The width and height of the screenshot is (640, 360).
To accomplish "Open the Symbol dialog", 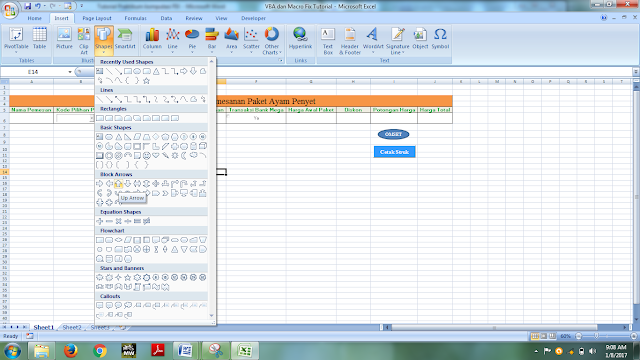I will pyautogui.click(x=440, y=40).
